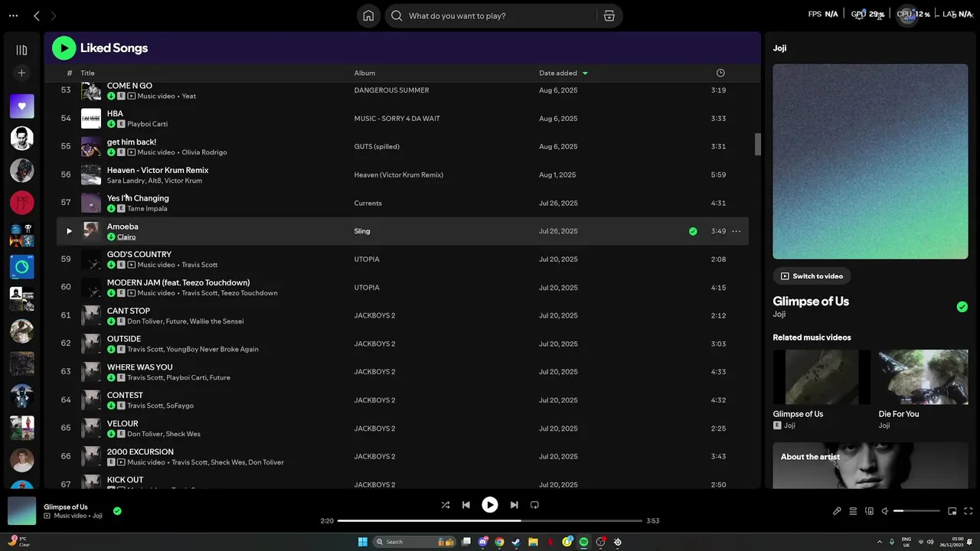Play Amoeba with the row's play triangle
This screenshot has width=980, height=551.
69,231
